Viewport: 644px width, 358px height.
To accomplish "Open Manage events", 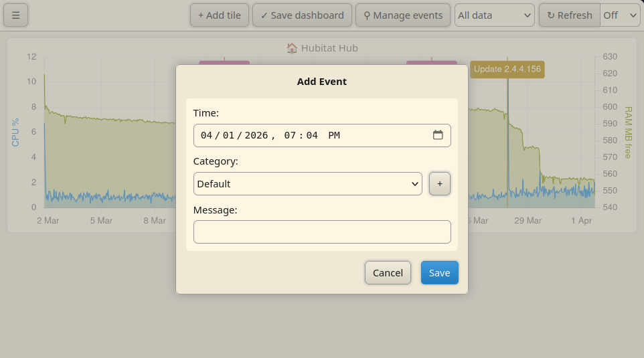I will tap(403, 15).
